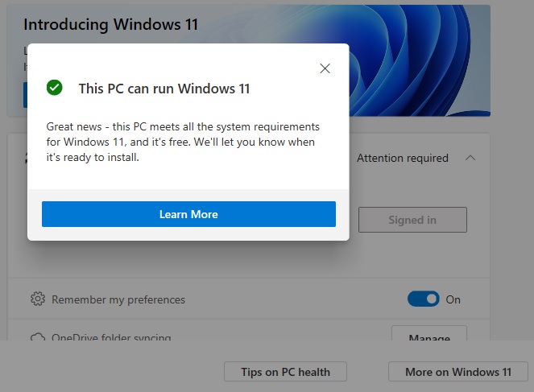Open More on Windows 11
This screenshot has height=392, width=534.
point(458,372)
